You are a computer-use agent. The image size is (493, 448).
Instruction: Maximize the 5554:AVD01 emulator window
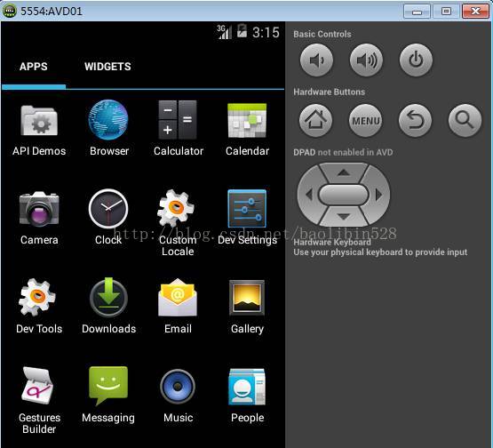(x=446, y=12)
